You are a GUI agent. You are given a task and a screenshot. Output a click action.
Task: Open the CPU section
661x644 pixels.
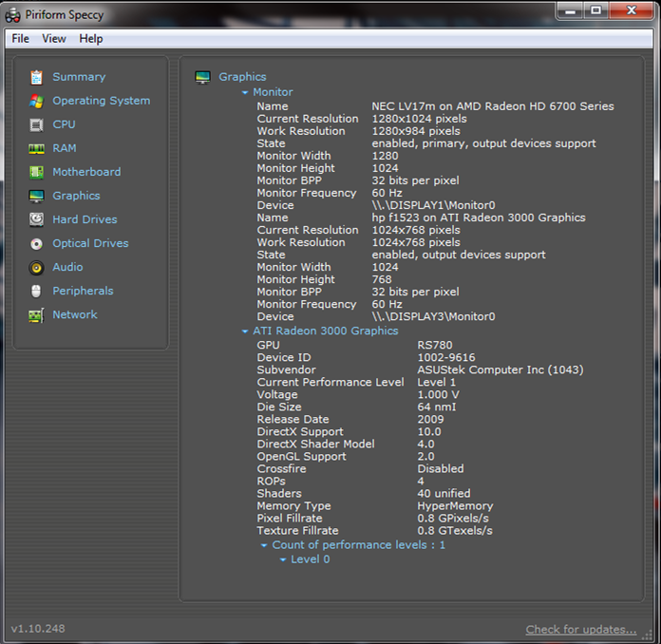[64, 124]
